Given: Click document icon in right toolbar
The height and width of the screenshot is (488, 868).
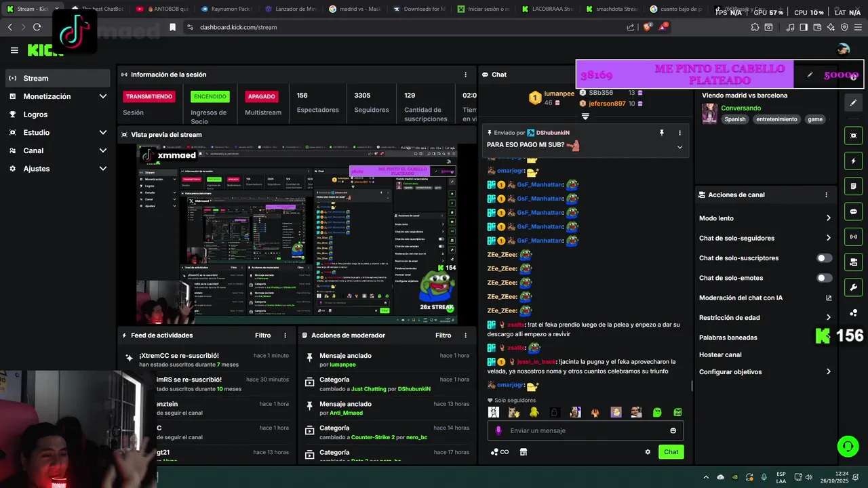Looking at the screenshot, I should pyautogui.click(x=853, y=186).
